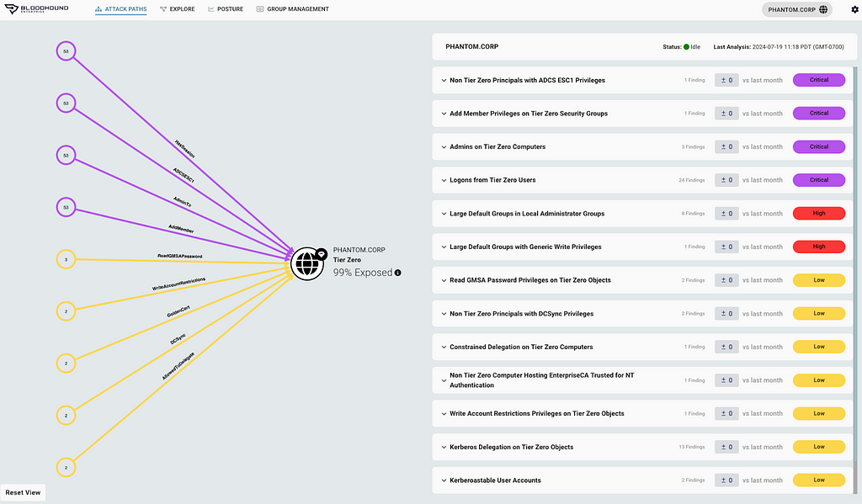This screenshot has height=504, width=862.
Task: Open the Group Management tab
Action: pyautogui.click(x=292, y=9)
